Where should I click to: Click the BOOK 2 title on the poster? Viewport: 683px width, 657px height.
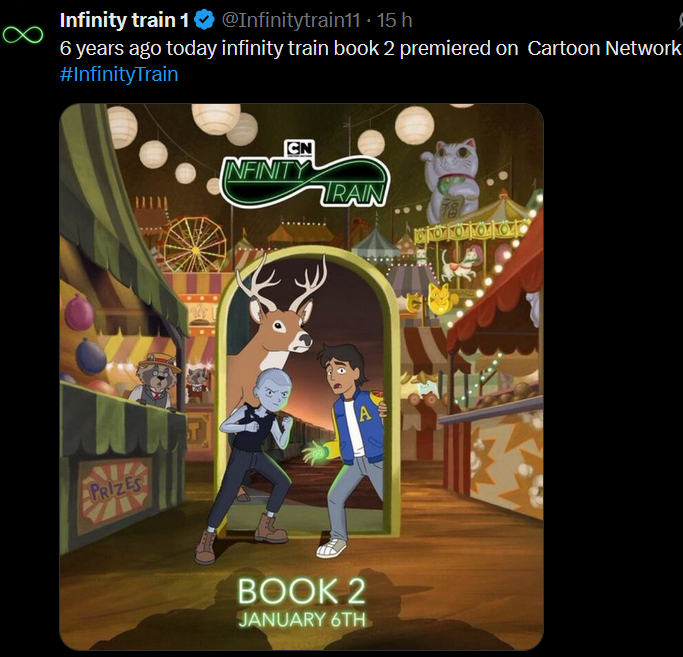click(301, 590)
